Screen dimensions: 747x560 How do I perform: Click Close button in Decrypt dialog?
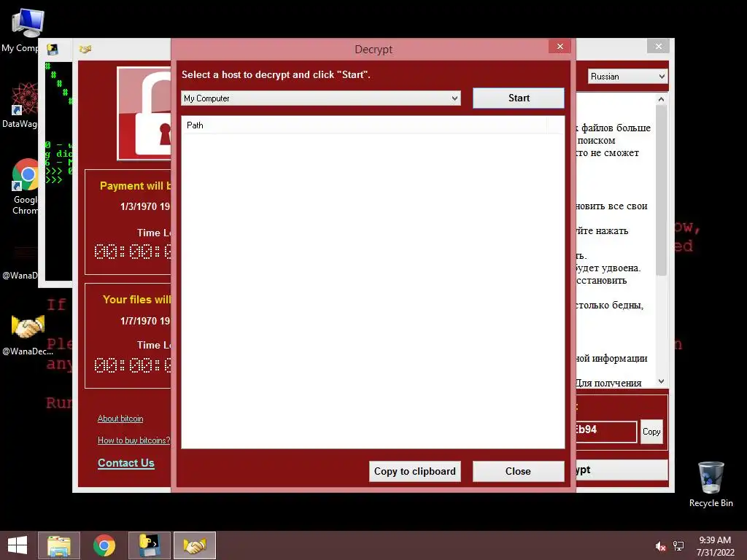tap(519, 472)
